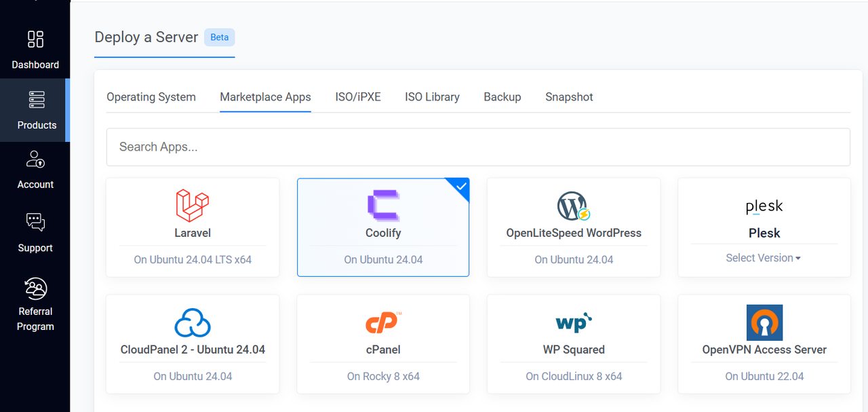Expand Plesk Select Version dropdown

(x=763, y=258)
